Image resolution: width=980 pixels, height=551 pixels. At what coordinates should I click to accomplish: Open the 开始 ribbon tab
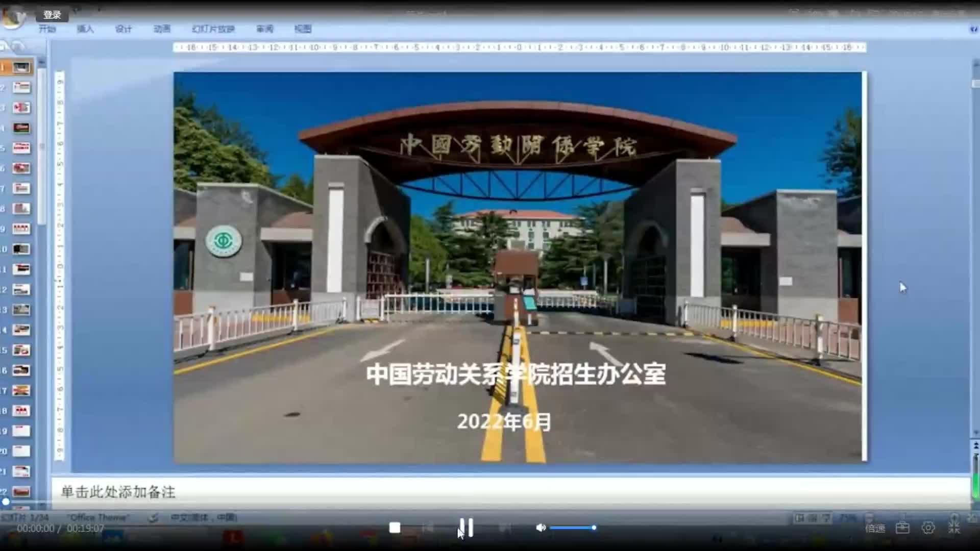(x=47, y=29)
